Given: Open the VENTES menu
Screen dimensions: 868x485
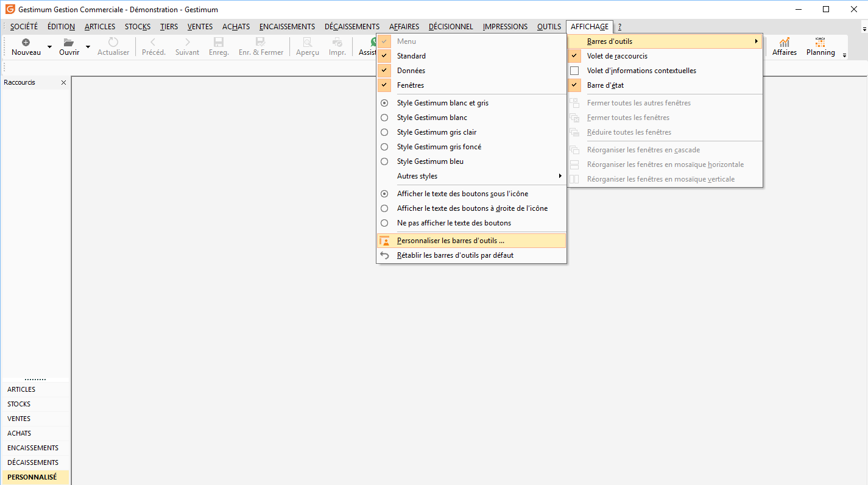Looking at the screenshot, I should point(200,27).
